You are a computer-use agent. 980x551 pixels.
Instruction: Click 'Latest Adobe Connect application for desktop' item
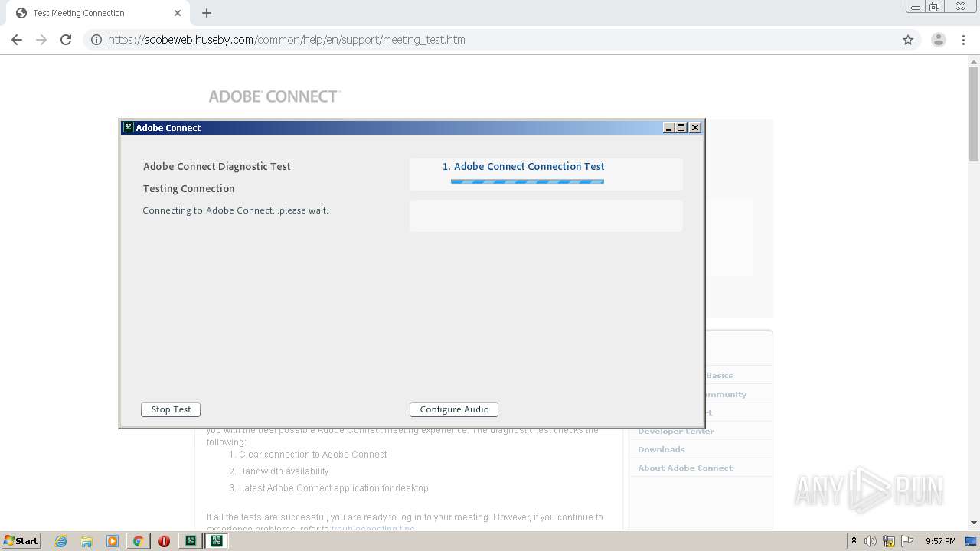[333, 488]
